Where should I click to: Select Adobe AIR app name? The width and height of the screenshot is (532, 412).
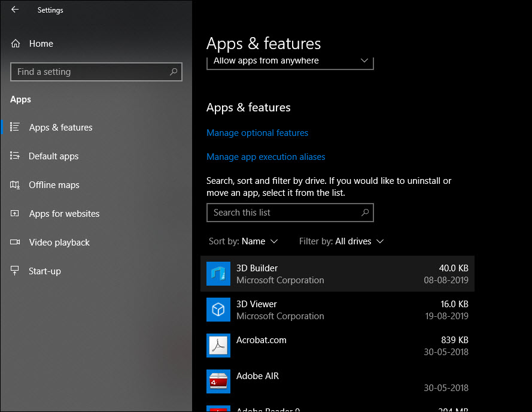click(257, 376)
